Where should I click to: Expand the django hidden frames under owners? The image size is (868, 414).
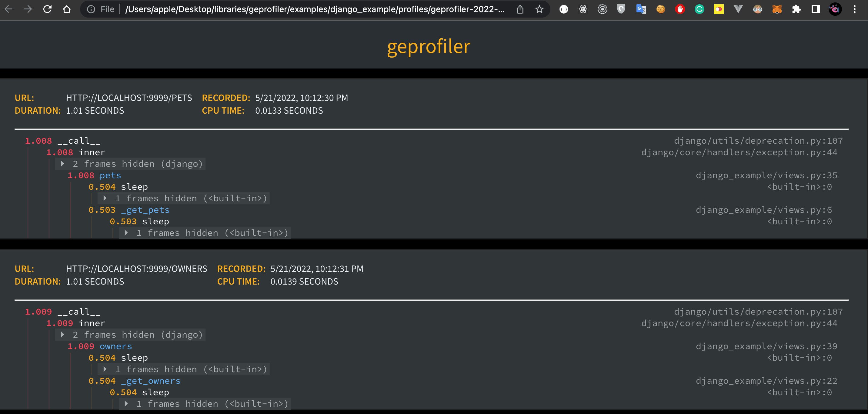point(62,335)
